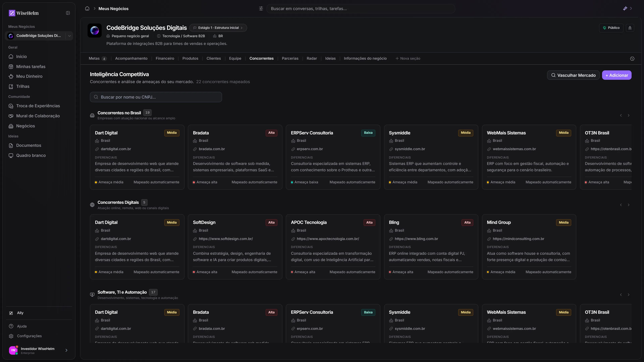The height and width of the screenshot is (362, 644).
Task: Open the bradata.com.br link in Brasil section
Action: coord(212,149)
